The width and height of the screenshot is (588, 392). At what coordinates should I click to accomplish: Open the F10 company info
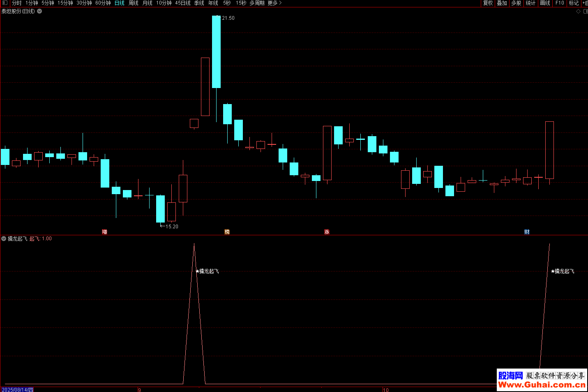click(560, 3)
